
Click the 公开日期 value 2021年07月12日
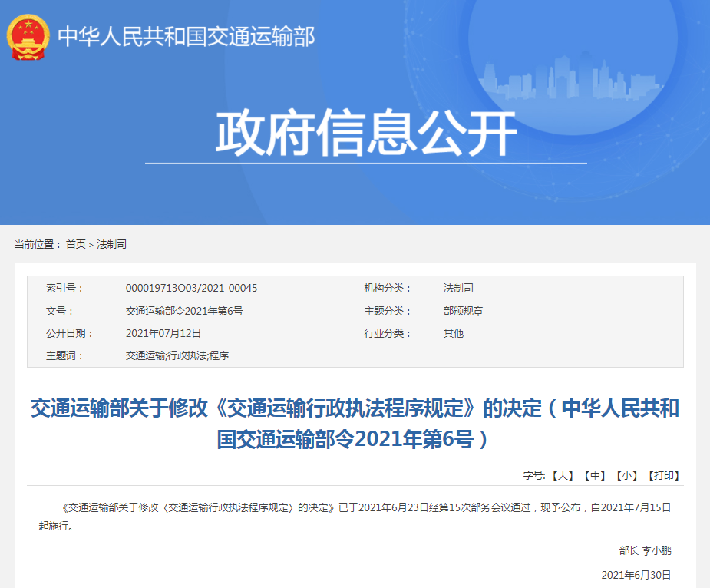(163, 333)
